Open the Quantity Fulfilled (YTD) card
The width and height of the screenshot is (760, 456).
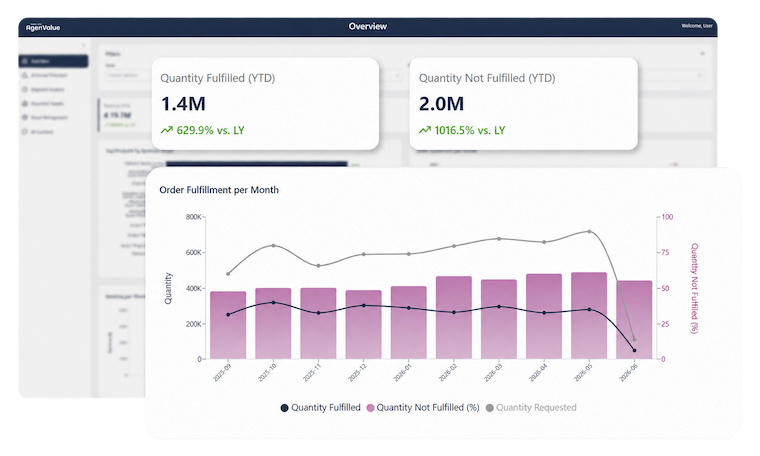click(265, 104)
